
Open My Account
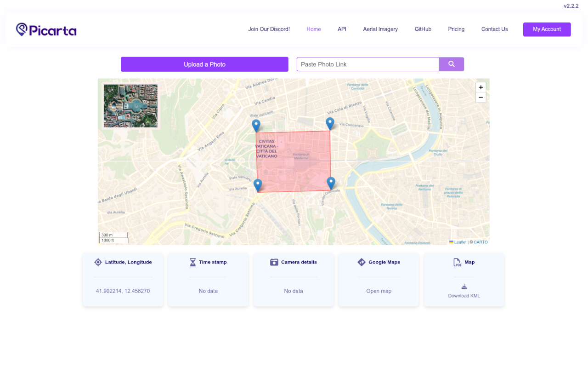547,29
